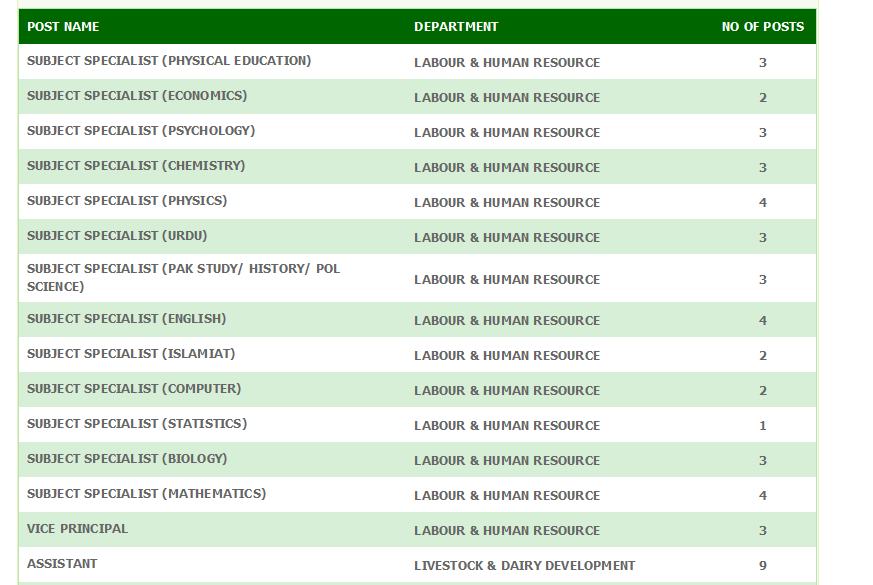Select the Assistant post

click(x=62, y=564)
